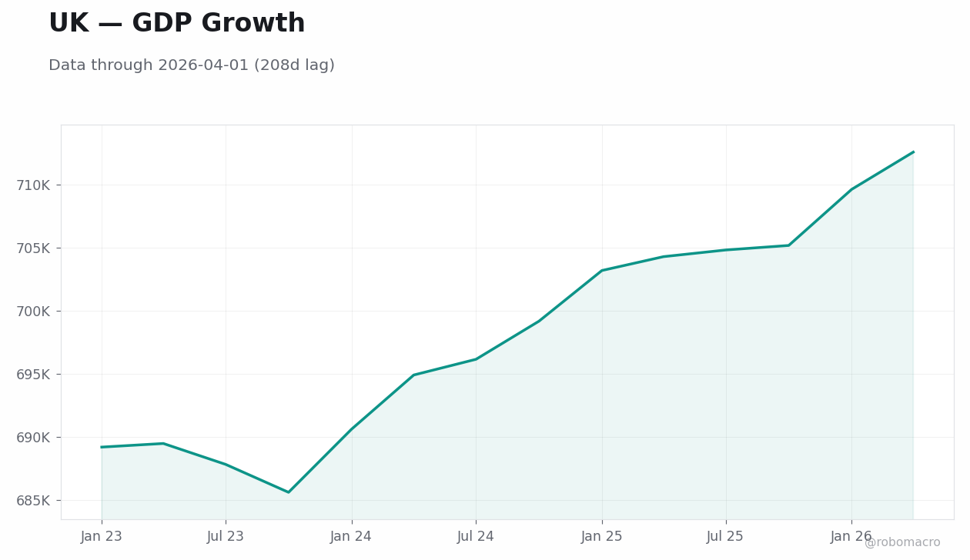
Task: Click the line's lowest point near 685K
Action: [289, 492]
